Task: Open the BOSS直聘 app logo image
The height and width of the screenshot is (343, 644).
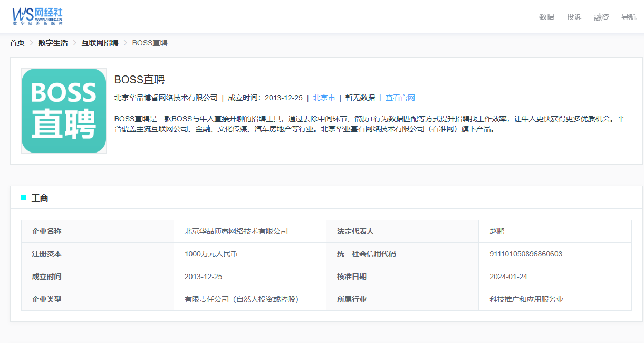Action: pyautogui.click(x=64, y=111)
